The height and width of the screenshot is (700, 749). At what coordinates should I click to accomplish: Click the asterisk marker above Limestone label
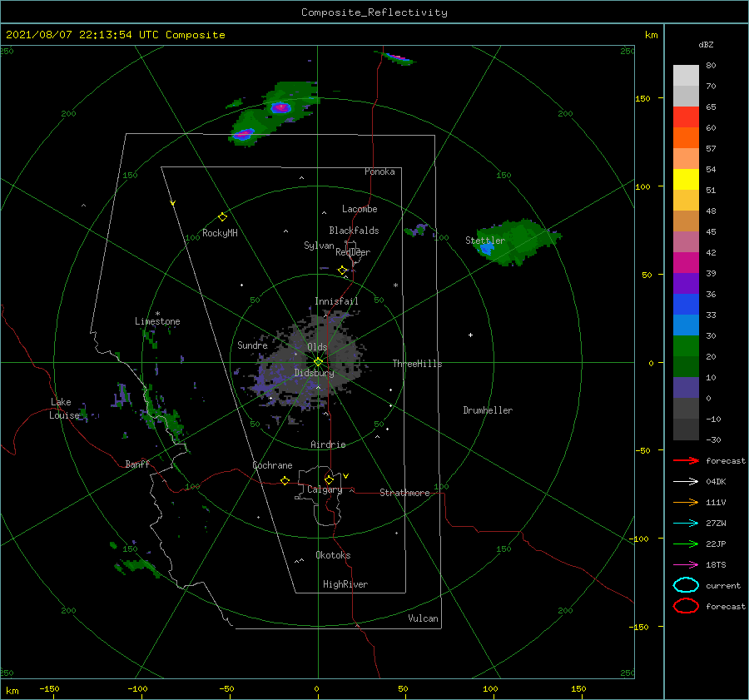coord(157,314)
